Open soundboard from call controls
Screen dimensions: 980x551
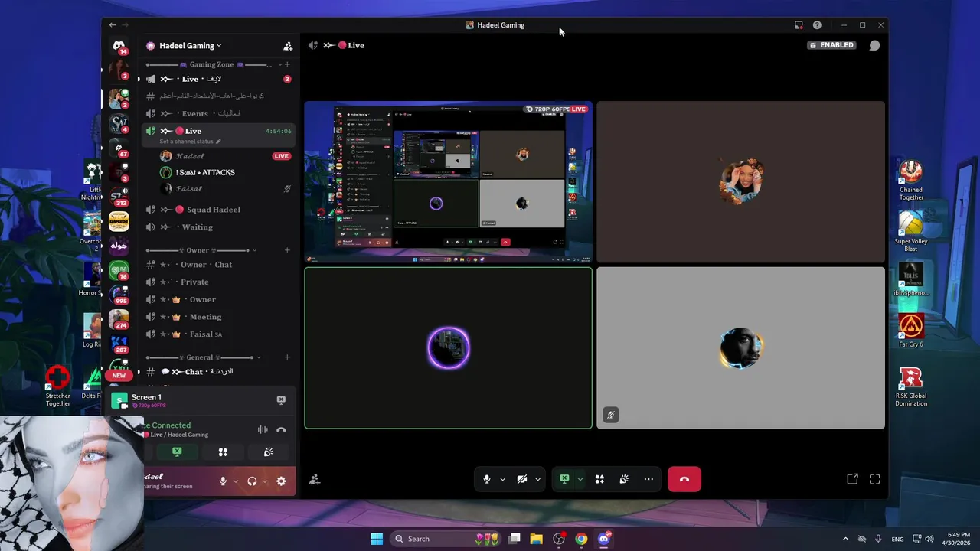624,479
